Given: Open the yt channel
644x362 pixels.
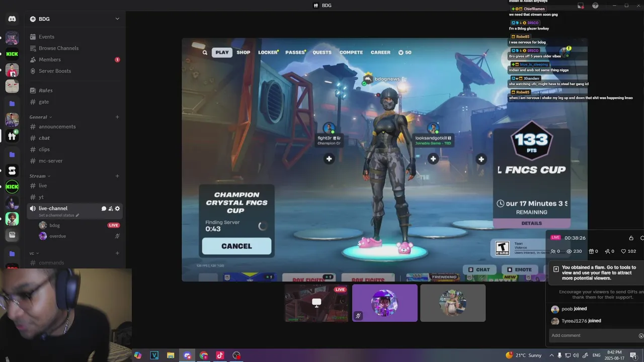Looking at the screenshot, I should coord(74,197).
